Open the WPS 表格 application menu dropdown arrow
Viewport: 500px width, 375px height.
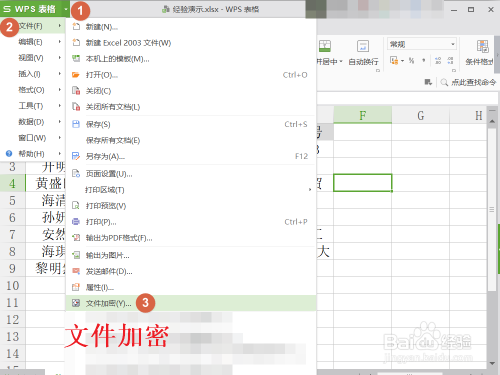tap(66, 9)
